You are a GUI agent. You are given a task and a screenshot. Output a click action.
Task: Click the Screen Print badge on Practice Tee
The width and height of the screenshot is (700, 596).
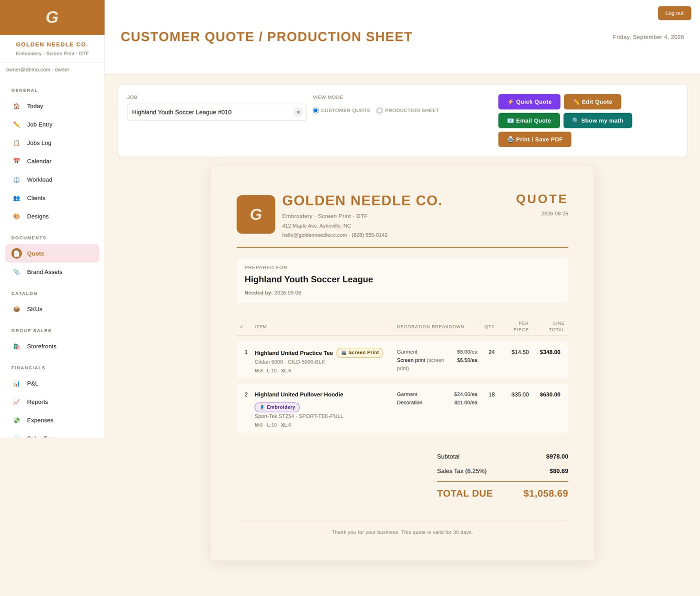pos(360,353)
